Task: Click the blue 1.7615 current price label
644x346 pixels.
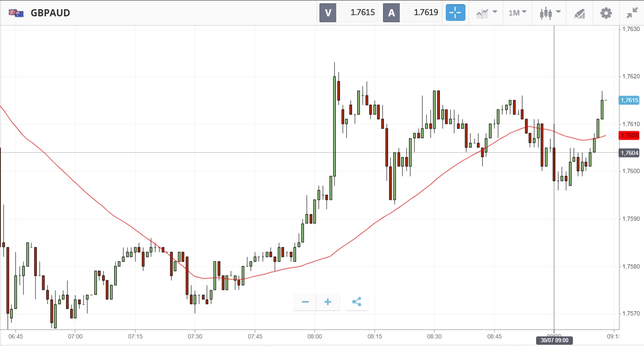Action: tap(629, 100)
